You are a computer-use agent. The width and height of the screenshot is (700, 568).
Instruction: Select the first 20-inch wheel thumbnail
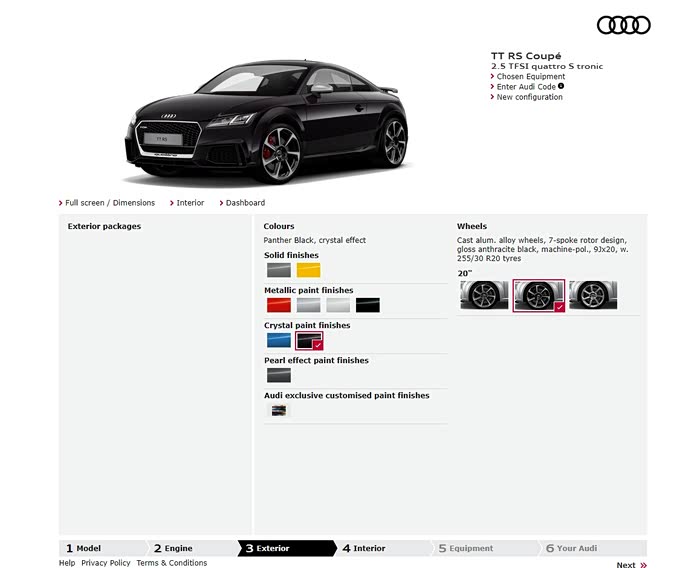click(x=484, y=295)
